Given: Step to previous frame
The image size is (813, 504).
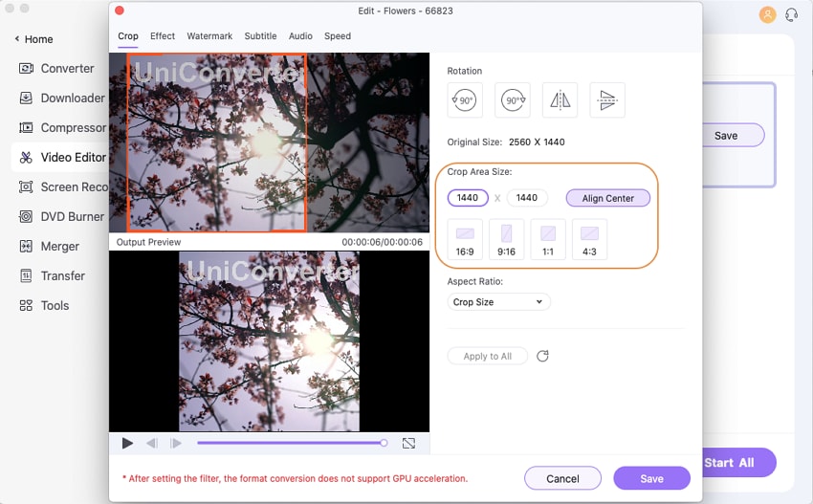Looking at the screenshot, I should (151, 444).
